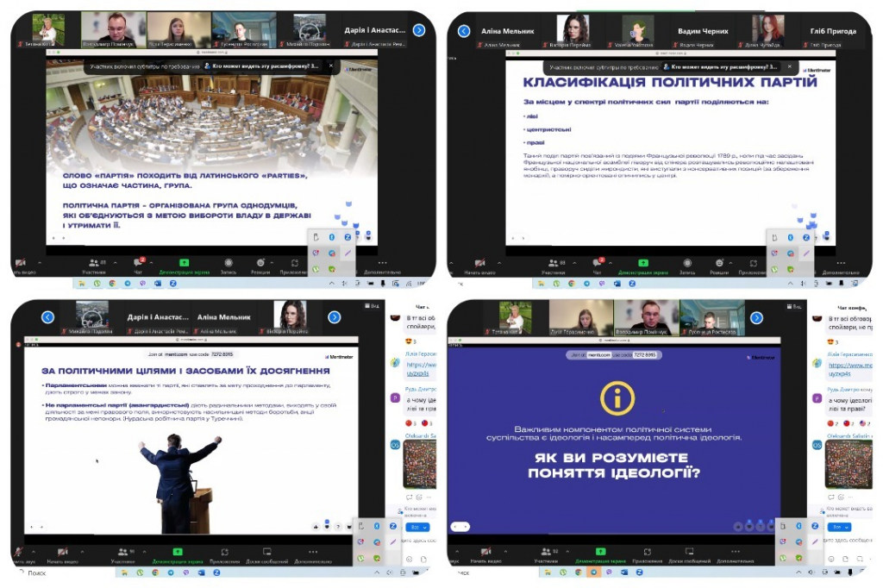Select the Гліб Пригода participant tile
This screenshot has width=883, height=588.
click(x=834, y=31)
